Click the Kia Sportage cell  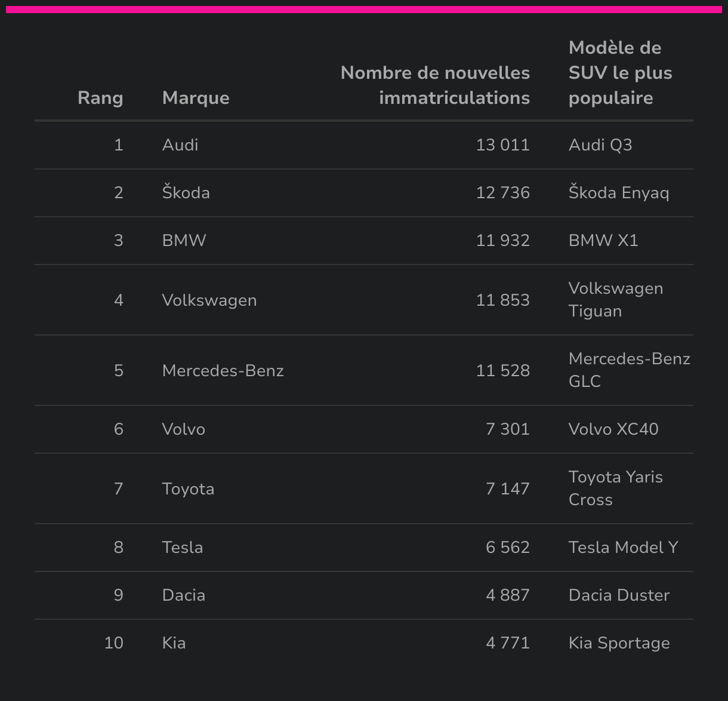619,643
